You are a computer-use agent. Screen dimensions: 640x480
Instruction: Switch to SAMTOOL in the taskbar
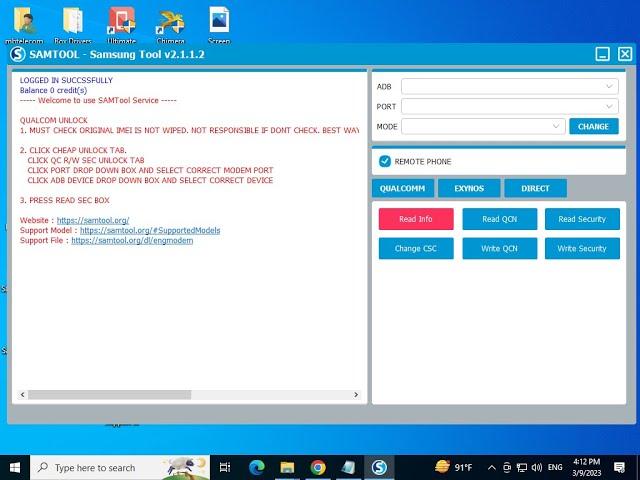point(379,467)
